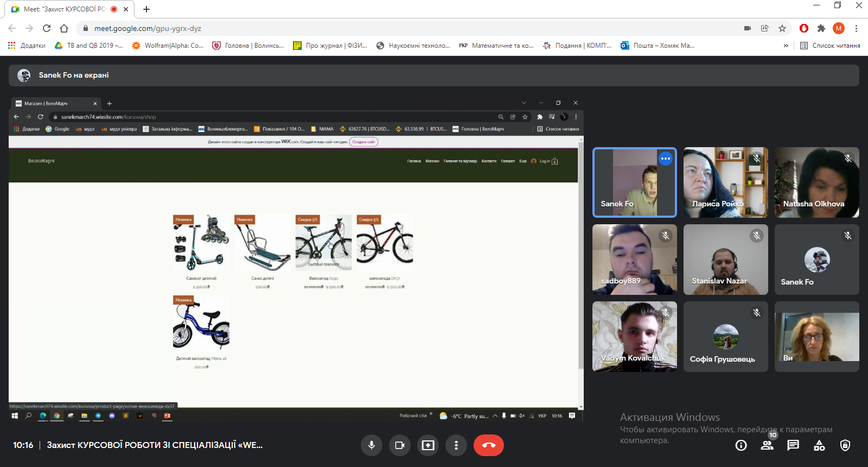Image resolution: width=868 pixels, height=467 pixels.
Task: Turn off the camera in Meet
Action: 400,445
